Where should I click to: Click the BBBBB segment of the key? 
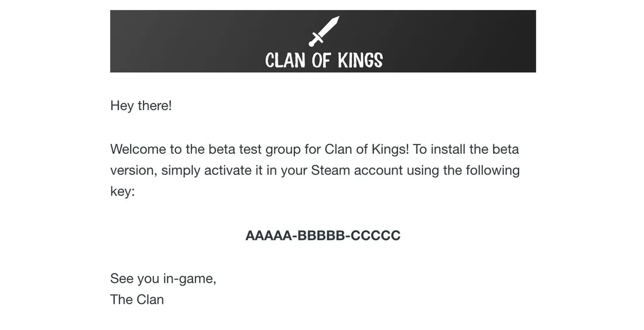323,236
